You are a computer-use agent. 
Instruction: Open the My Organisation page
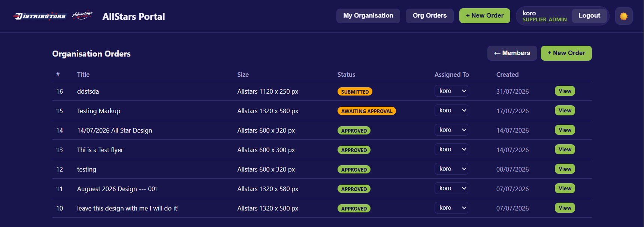point(368,16)
